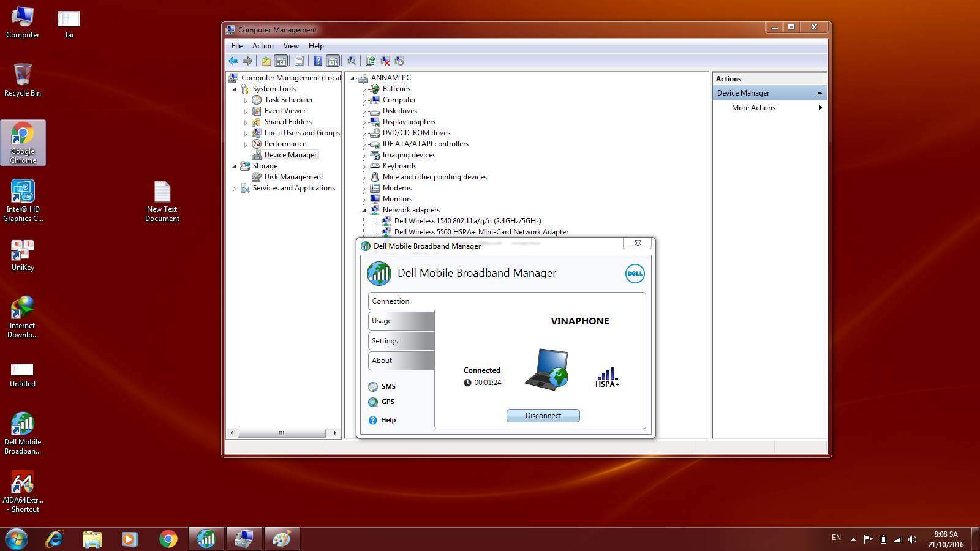Toggle Show/Hide Console Tree toolbar icon
Viewport: 980px width, 551px height.
tap(281, 61)
